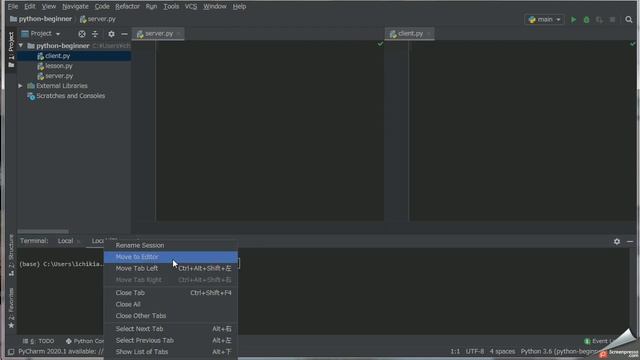Choose Move to Editor from context menu

171,257
